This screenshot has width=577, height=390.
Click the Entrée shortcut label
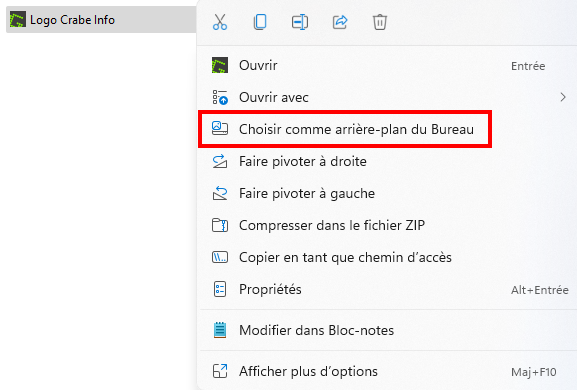[x=528, y=66]
